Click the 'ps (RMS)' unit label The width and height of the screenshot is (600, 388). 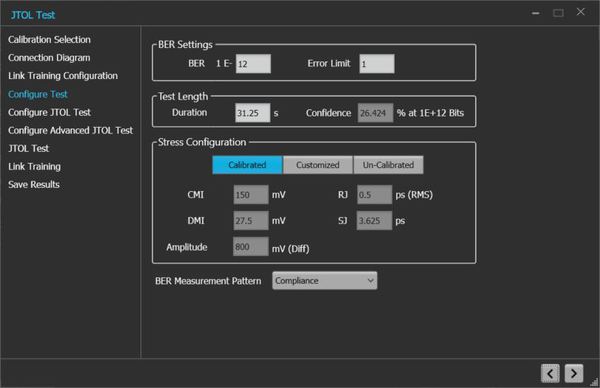[414, 195]
